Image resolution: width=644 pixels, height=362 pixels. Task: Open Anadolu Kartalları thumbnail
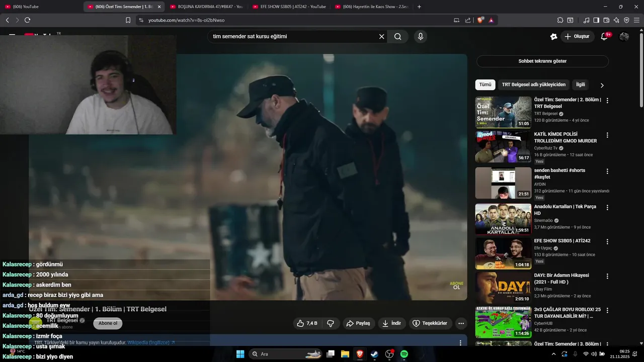coord(503,219)
